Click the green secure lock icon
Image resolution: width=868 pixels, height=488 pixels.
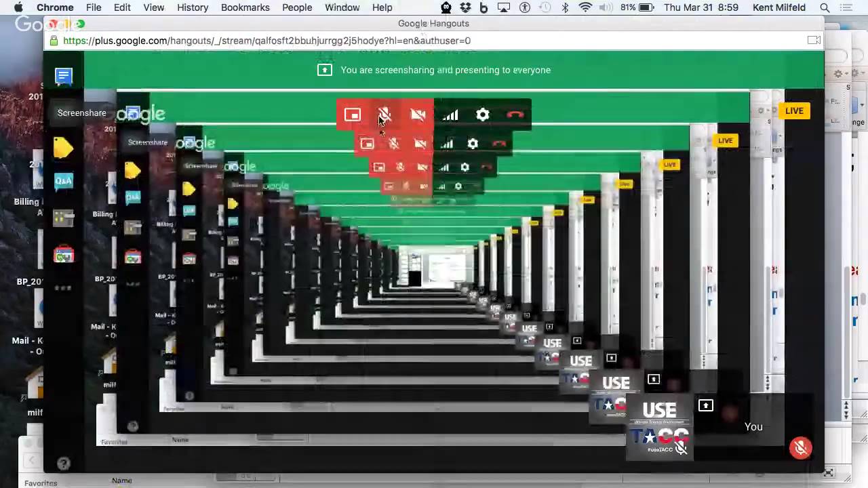click(54, 41)
